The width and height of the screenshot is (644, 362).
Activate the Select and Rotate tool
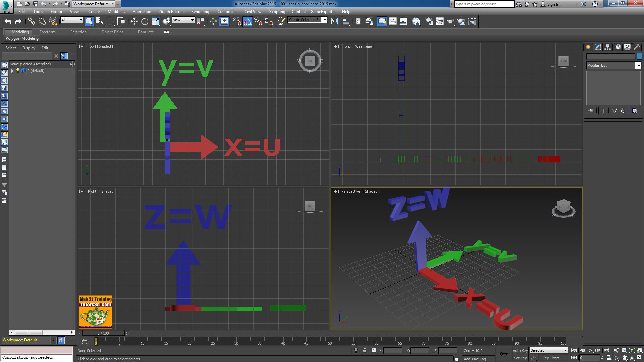145,21
